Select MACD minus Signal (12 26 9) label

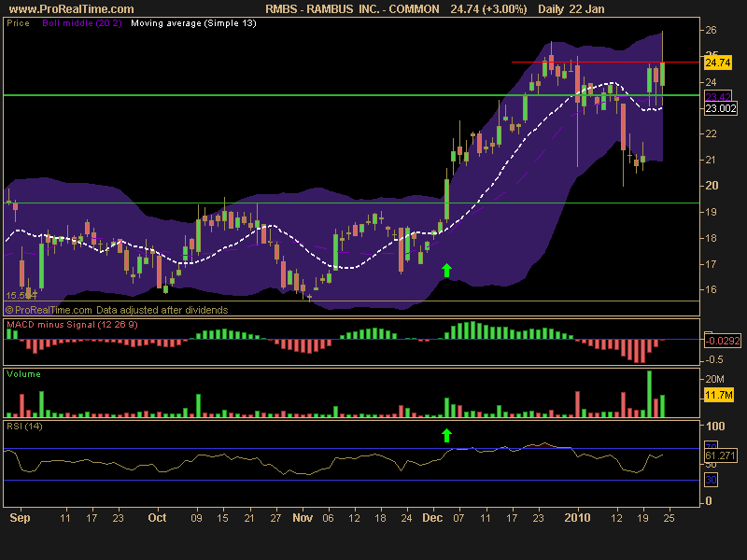tap(73, 325)
